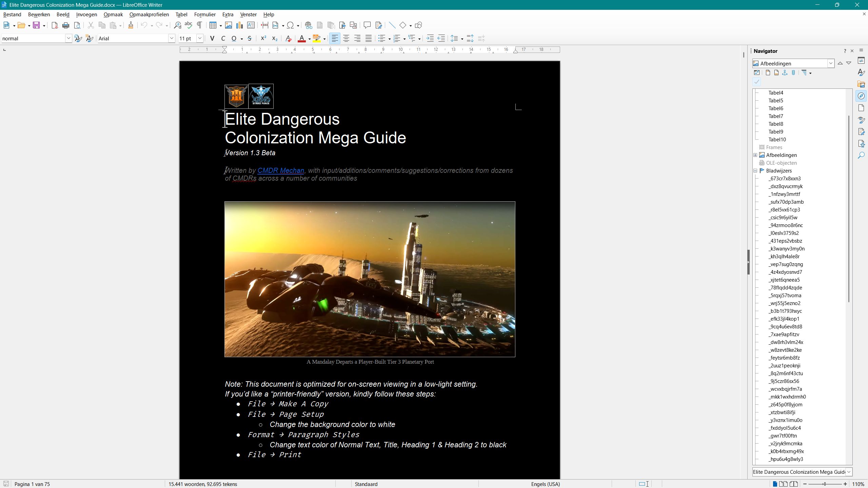868x488 pixels.
Task: Click the Save document icon
Action: click(x=36, y=25)
